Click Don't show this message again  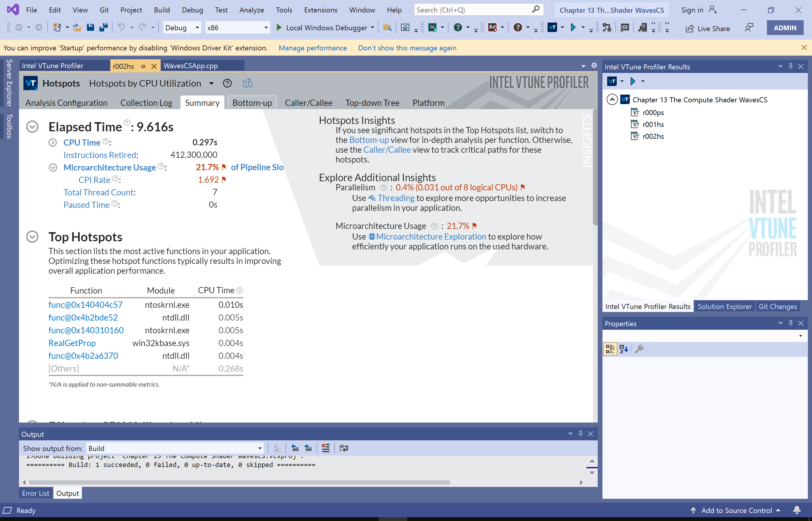(407, 48)
